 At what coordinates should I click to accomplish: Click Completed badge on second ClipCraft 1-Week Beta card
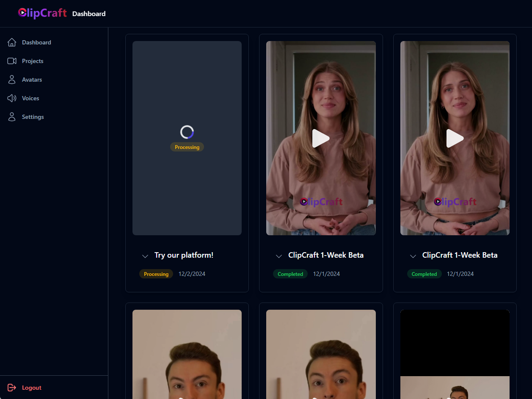[x=424, y=274]
